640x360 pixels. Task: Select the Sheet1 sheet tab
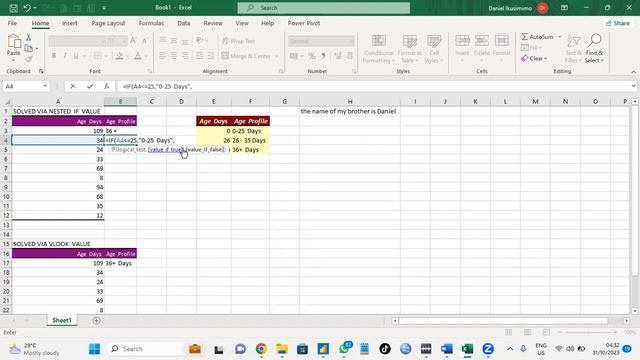tap(62, 320)
